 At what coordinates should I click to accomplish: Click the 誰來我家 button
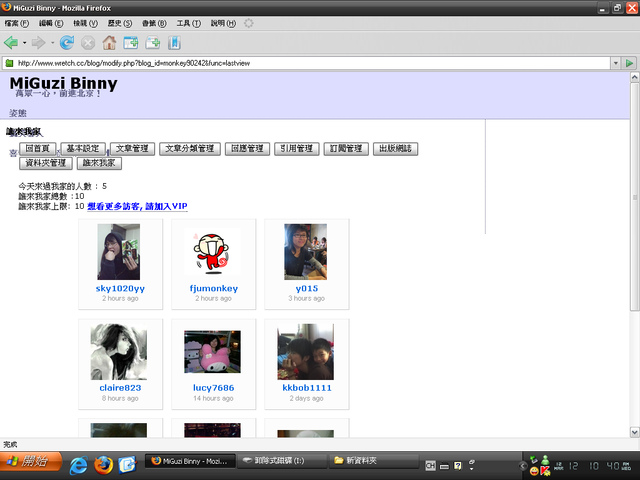point(99,163)
